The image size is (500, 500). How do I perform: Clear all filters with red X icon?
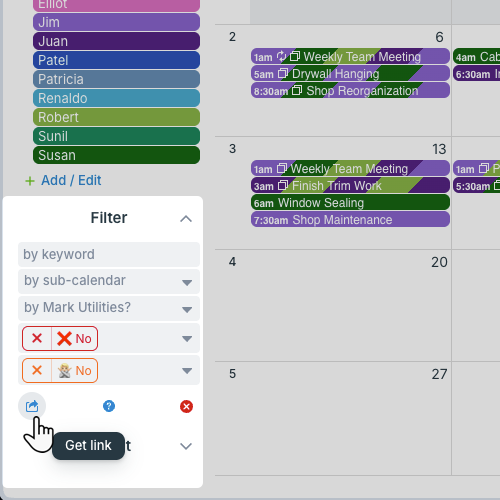[186, 406]
